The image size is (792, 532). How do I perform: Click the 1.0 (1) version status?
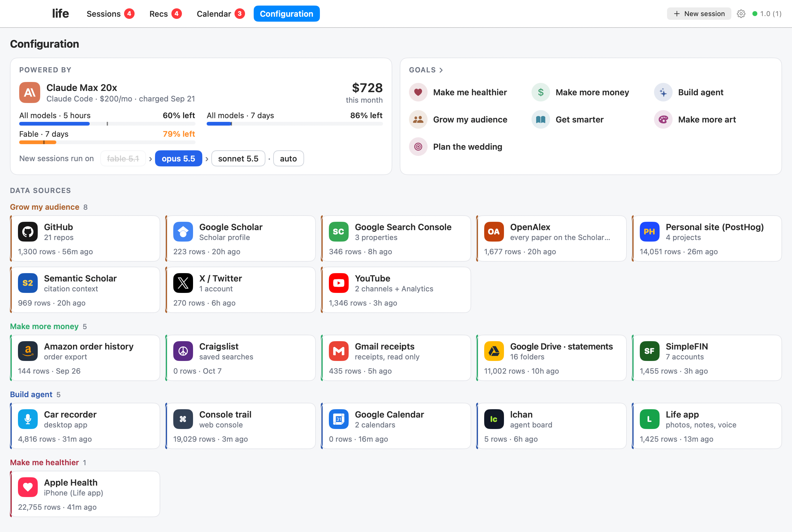(767, 14)
